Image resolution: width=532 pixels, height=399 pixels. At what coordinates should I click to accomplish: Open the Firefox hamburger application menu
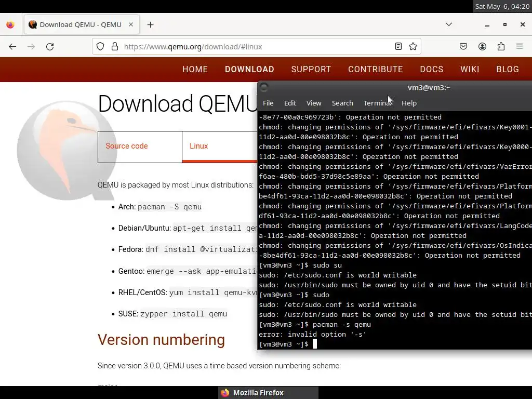(520, 46)
